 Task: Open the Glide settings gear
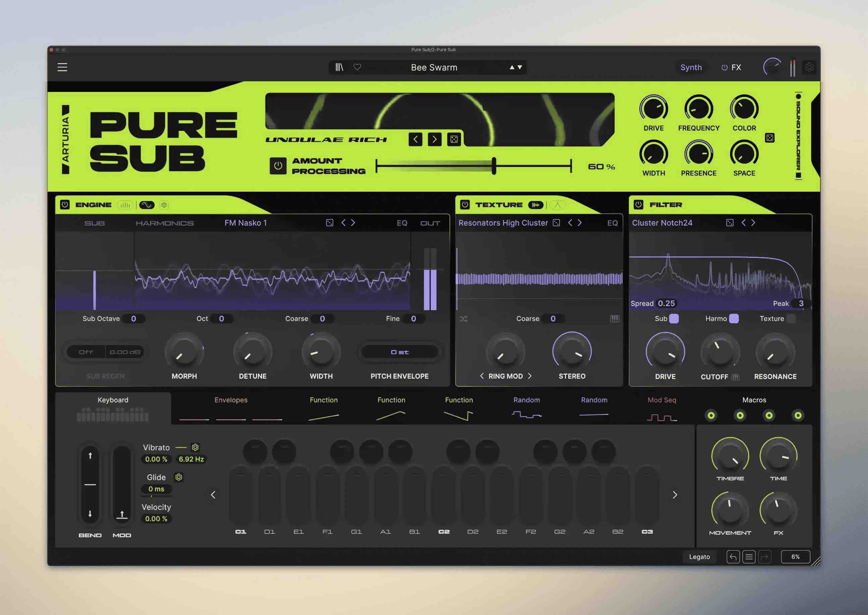[x=179, y=477]
